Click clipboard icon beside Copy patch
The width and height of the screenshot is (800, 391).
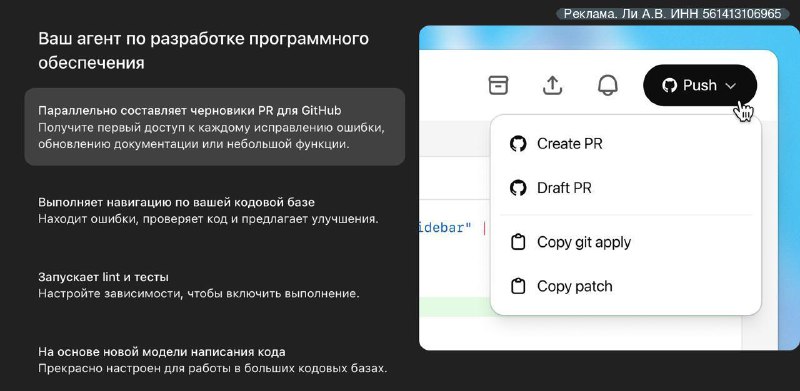[x=518, y=286]
